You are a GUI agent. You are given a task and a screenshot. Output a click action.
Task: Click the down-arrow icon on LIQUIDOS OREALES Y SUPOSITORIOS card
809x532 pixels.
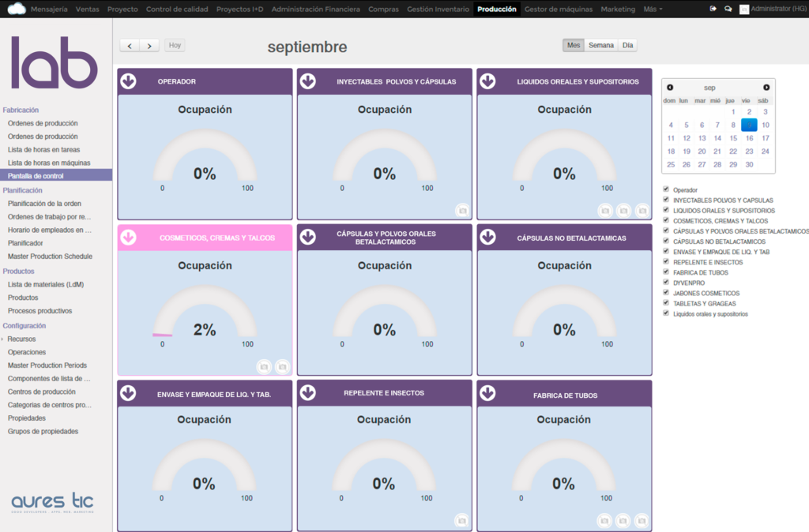pyautogui.click(x=487, y=81)
